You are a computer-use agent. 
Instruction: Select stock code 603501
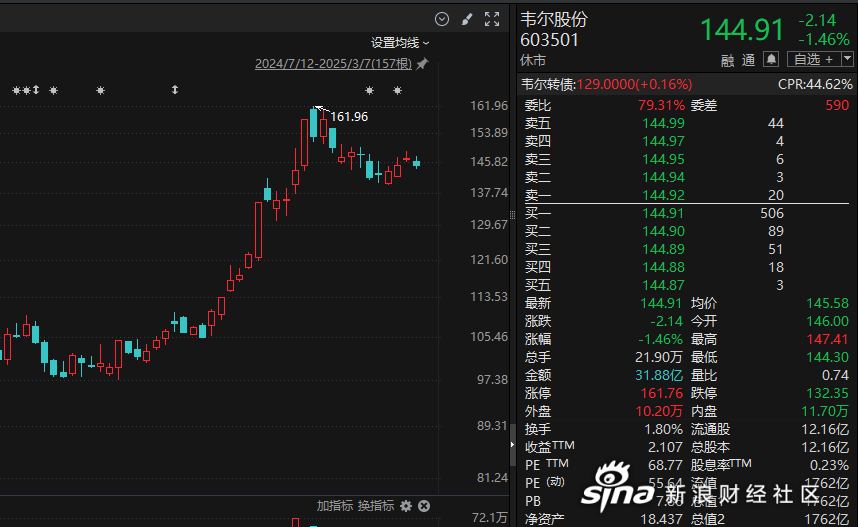click(549, 40)
